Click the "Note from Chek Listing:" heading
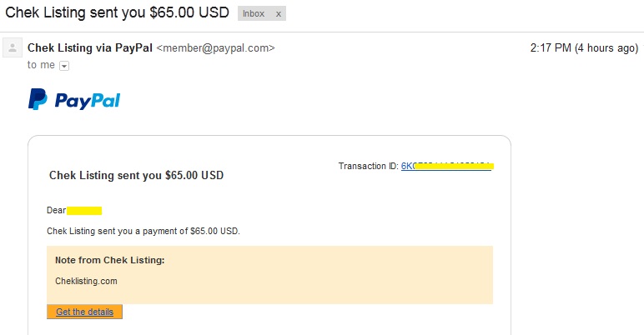This screenshot has width=644, height=335. tap(109, 260)
